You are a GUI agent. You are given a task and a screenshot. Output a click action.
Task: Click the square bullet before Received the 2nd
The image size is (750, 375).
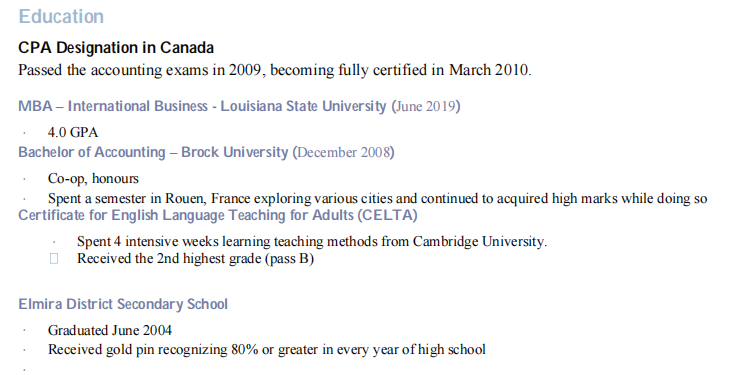coord(54,259)
